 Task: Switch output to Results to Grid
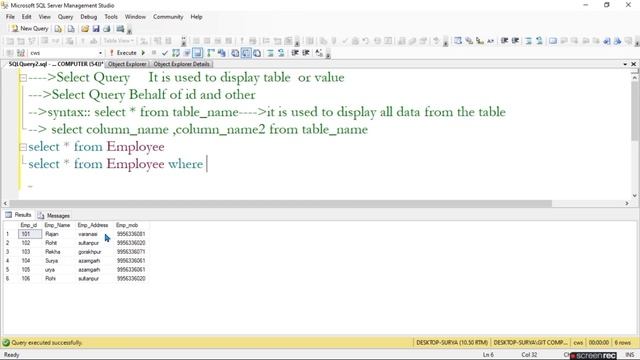coord(246,53)
